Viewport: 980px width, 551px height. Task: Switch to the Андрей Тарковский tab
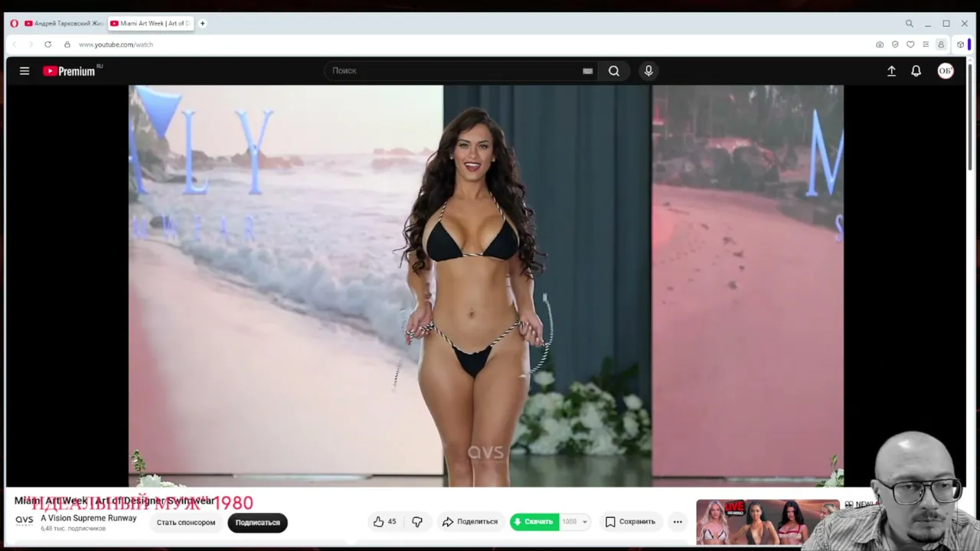(64, 24)
